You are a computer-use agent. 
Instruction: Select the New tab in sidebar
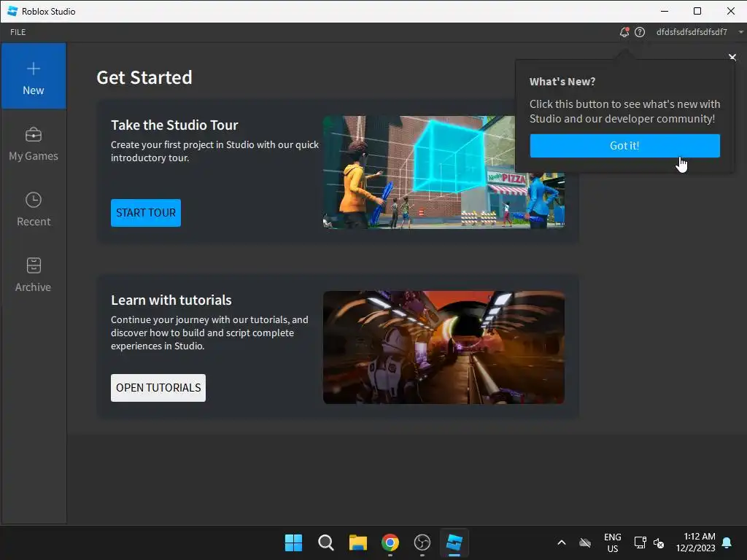[34, 76]
